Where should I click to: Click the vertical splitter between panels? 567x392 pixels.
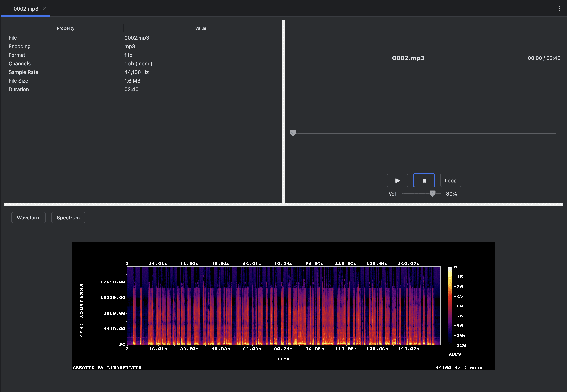click(x=283, y=111)
